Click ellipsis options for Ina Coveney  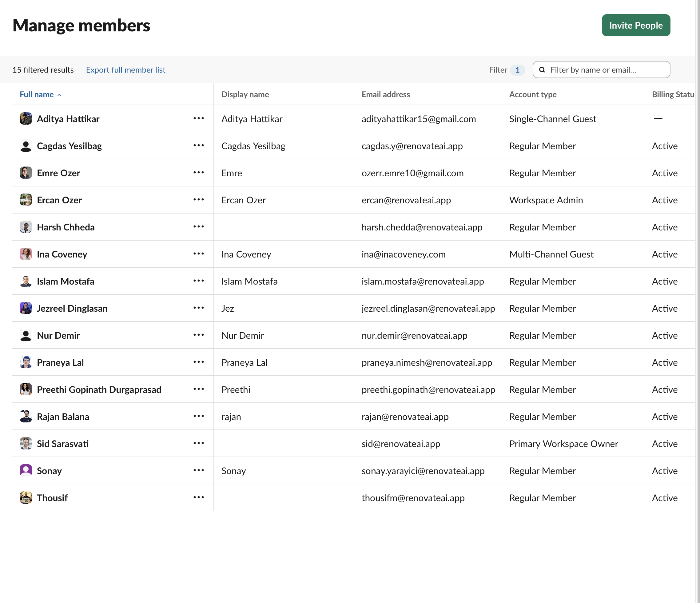tap(199, 254)
